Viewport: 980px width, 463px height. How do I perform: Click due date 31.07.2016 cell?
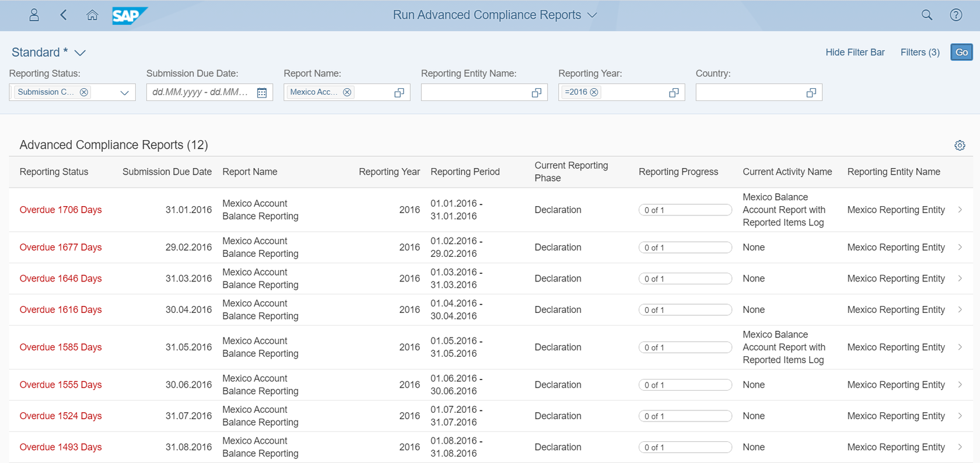click(188, 416)
